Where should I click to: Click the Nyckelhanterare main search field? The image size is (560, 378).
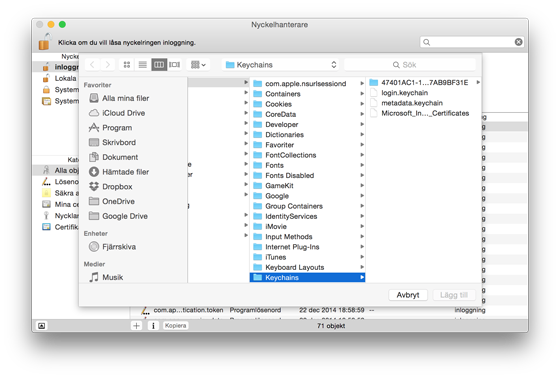pyautogui.click(x=471, y=42)
